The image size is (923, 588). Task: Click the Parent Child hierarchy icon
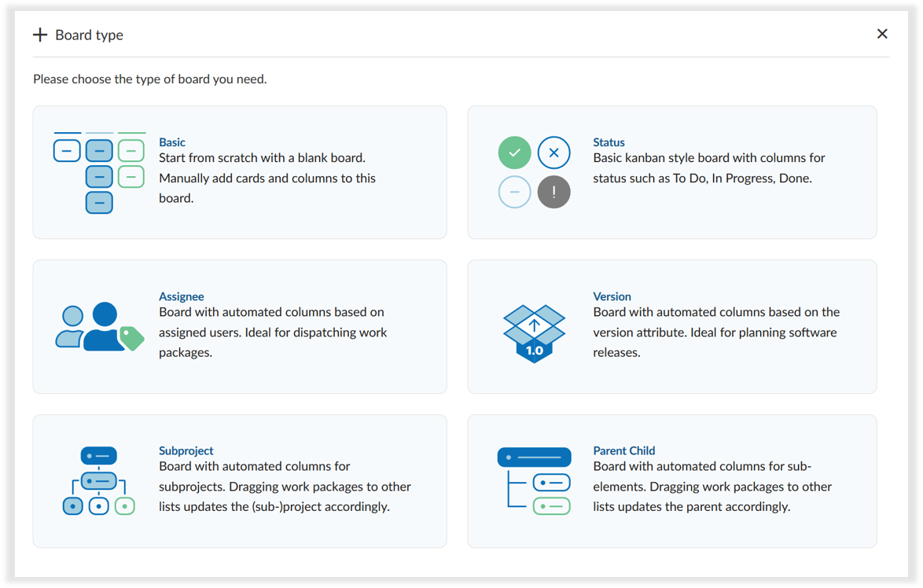point(534,481)
